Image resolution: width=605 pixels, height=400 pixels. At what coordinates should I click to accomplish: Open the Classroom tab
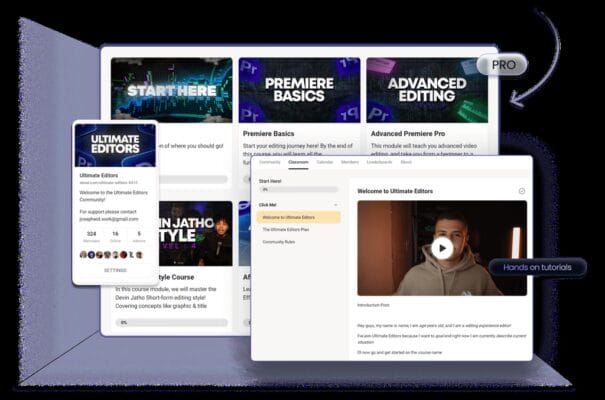point(298,162)
